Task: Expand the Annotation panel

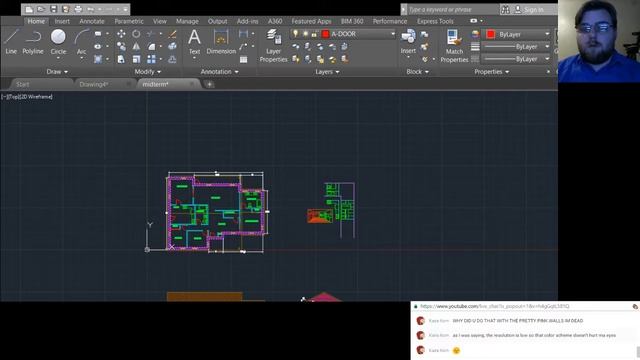Action: (x=219, y=72)
